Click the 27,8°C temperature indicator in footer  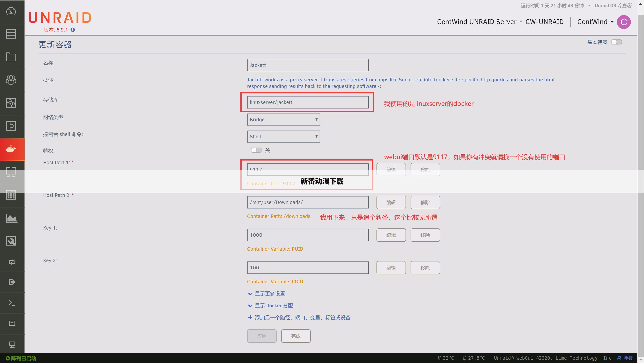pos(473,358)
